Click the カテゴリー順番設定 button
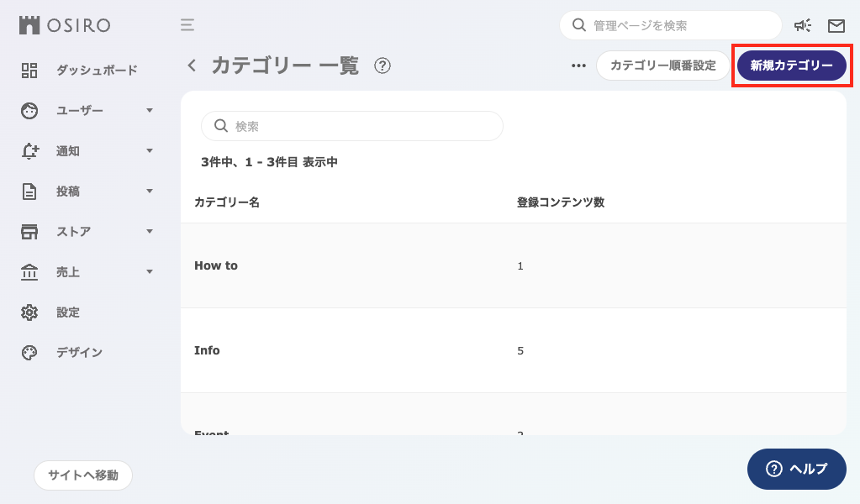Image resolution: width=860 pixels, height=504 pixels. pos(662,65)
